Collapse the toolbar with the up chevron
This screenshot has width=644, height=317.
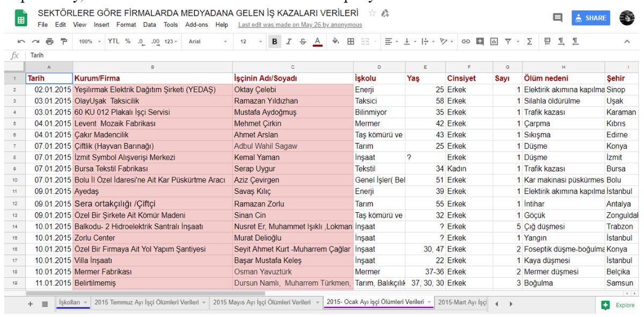[x=627, y=41]
